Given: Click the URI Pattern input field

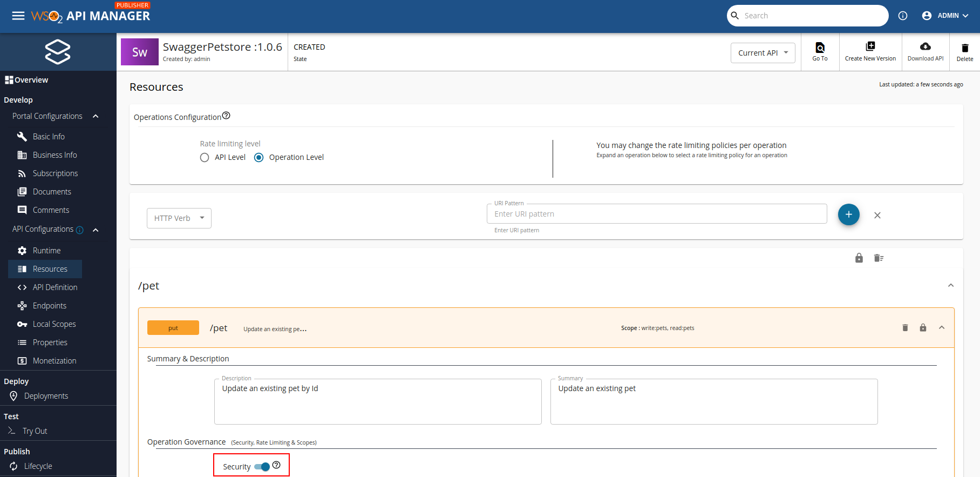Looking at the screenshot, I should 656,214.
